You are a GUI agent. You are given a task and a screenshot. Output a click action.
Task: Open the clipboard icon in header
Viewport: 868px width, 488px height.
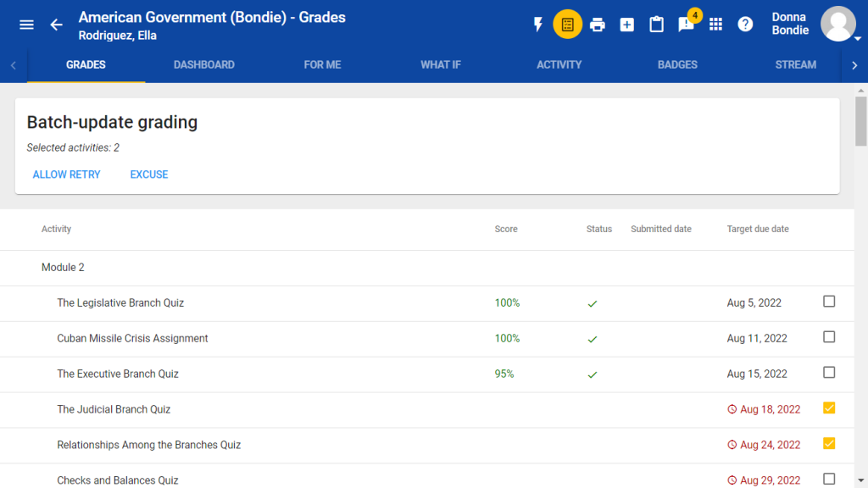point(657,25)
